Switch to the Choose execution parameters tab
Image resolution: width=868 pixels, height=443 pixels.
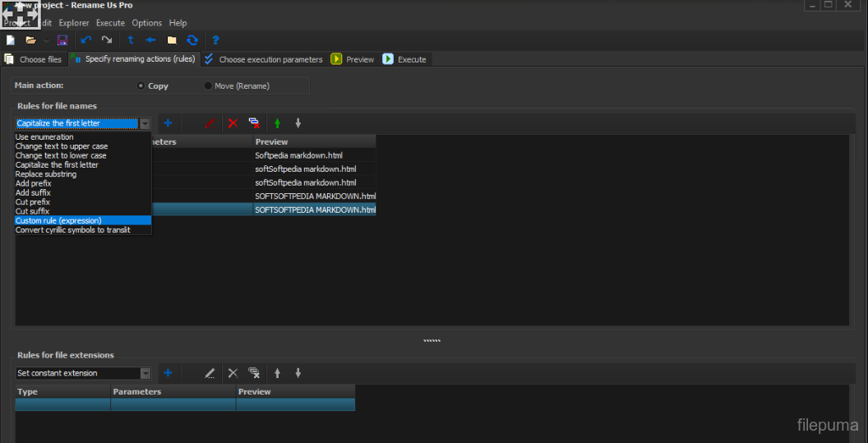[263, 59]
